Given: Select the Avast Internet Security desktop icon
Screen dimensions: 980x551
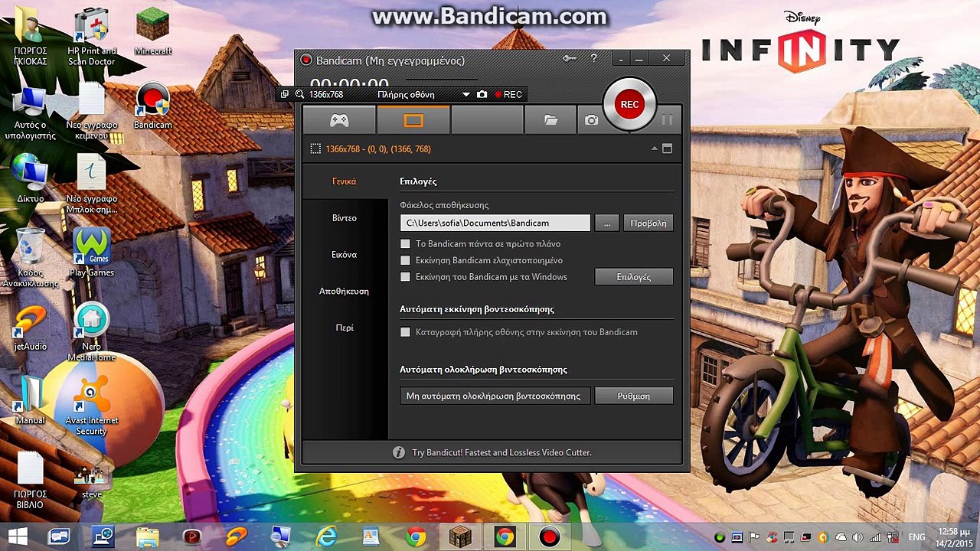Looking at the screenshot, I should pyautogui.click(x=91, y=406).
